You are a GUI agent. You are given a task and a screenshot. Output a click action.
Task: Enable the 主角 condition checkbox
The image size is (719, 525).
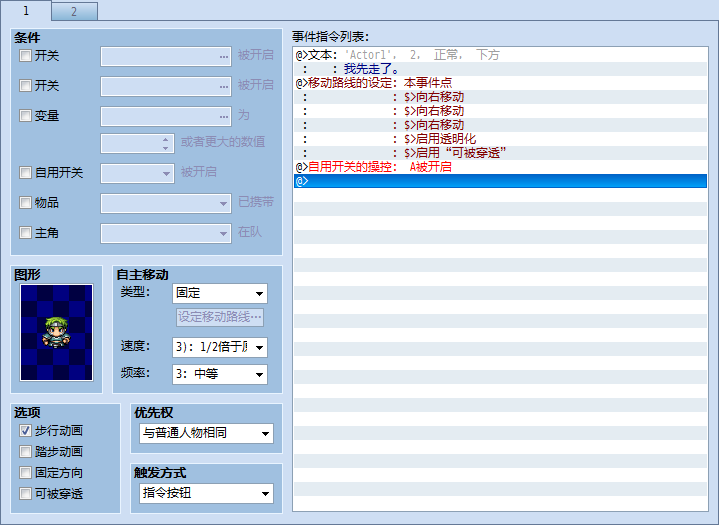tap(25, 232)
